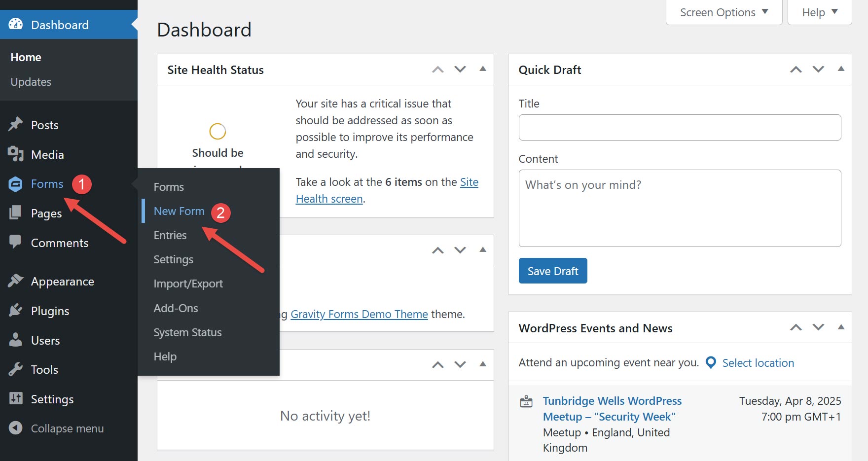The width and height of the screenshot is (868, 461).
Task: Move the No activity yet widget up
Action: click(438, 365)
